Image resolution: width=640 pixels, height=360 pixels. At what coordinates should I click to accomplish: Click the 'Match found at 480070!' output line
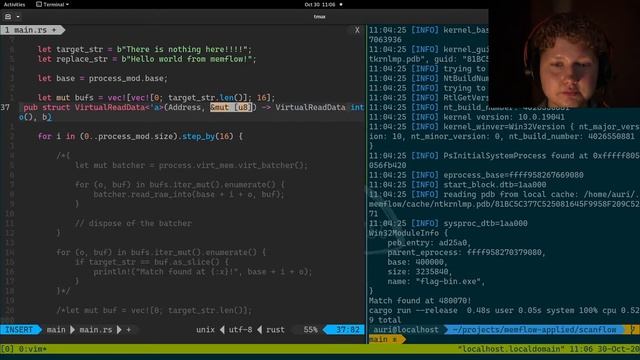pyautogui.click(x=420, y=301)
